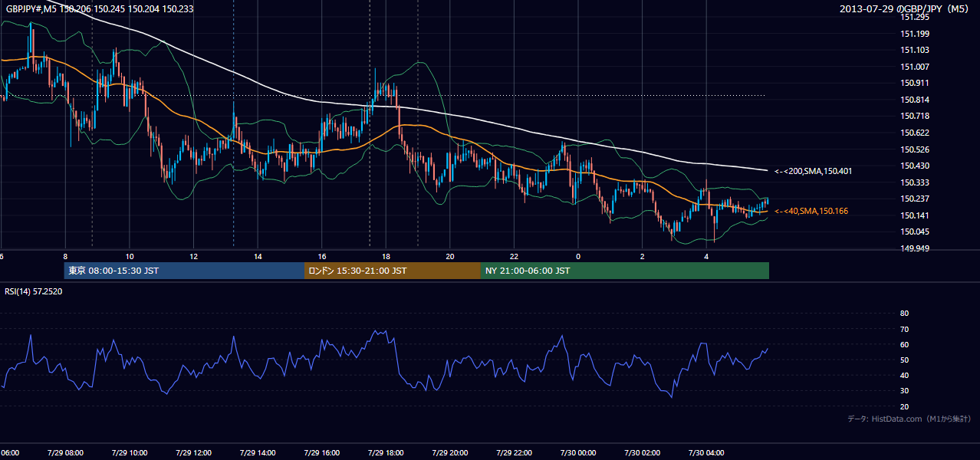Click price axis value 149.949

tap(916, 248)
